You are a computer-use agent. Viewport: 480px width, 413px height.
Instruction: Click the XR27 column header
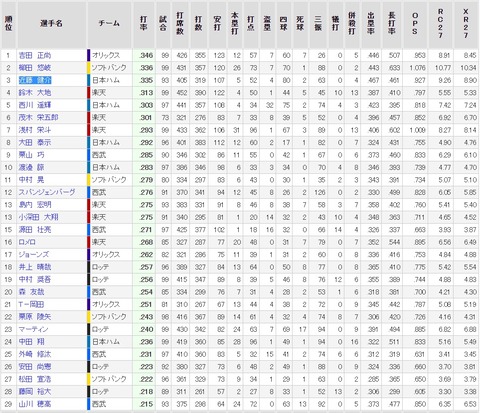466,24
